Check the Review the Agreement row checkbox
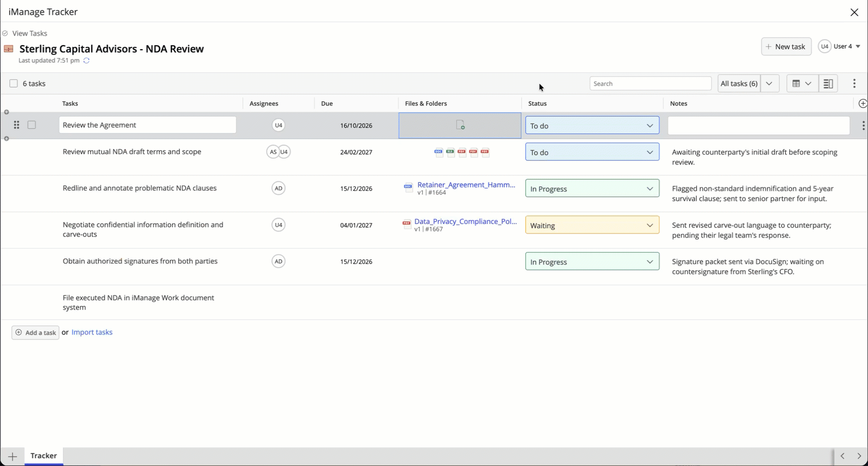The image size is (868, 466). pyautogui.click(x=32, y=125)
